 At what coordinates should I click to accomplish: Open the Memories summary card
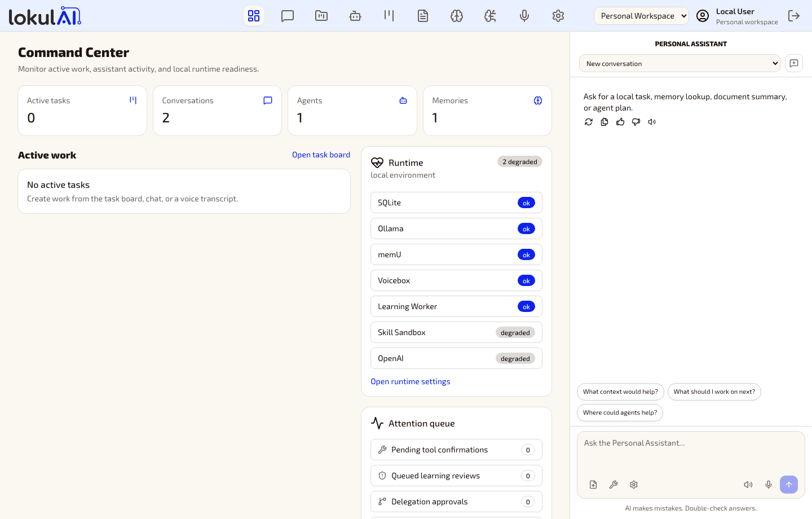[x=487, y=111]
